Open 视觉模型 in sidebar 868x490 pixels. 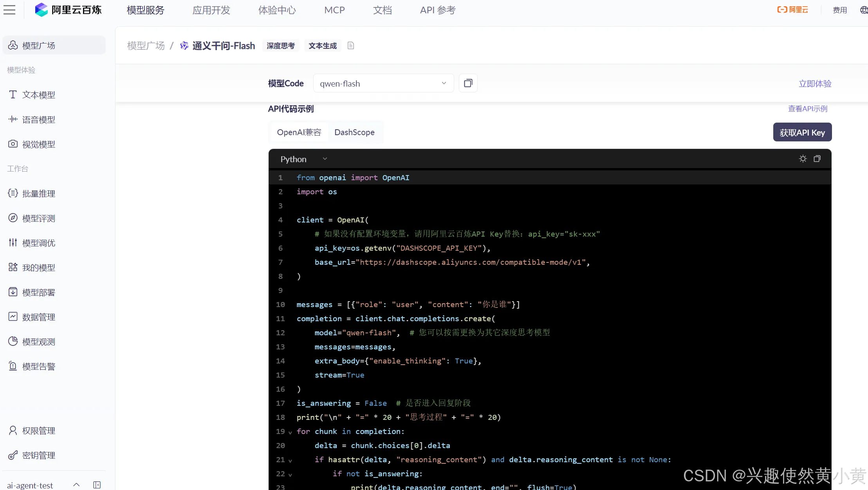tap(54, 144)
